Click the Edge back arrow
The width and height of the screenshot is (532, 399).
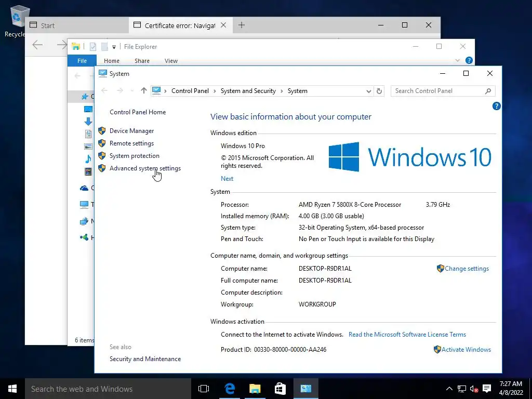tap(37, 45)
